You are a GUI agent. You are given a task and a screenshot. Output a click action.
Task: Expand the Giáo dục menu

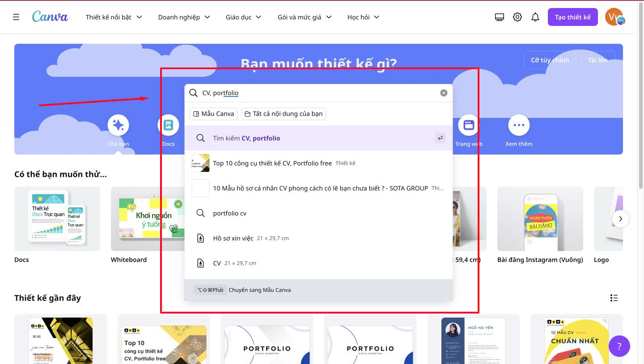tap(243, 17)
